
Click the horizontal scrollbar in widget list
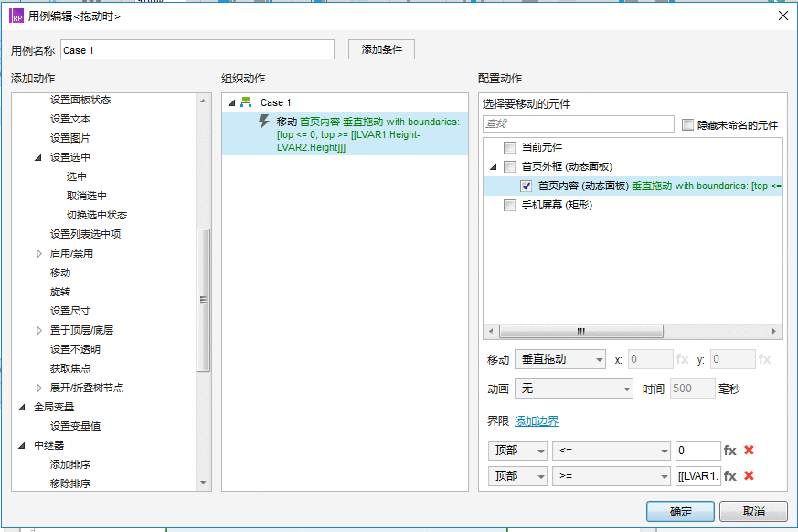click(581, 332)
